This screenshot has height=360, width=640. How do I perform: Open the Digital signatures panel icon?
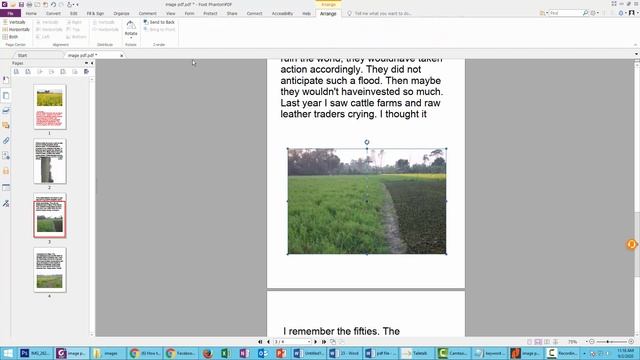[6, 203]
